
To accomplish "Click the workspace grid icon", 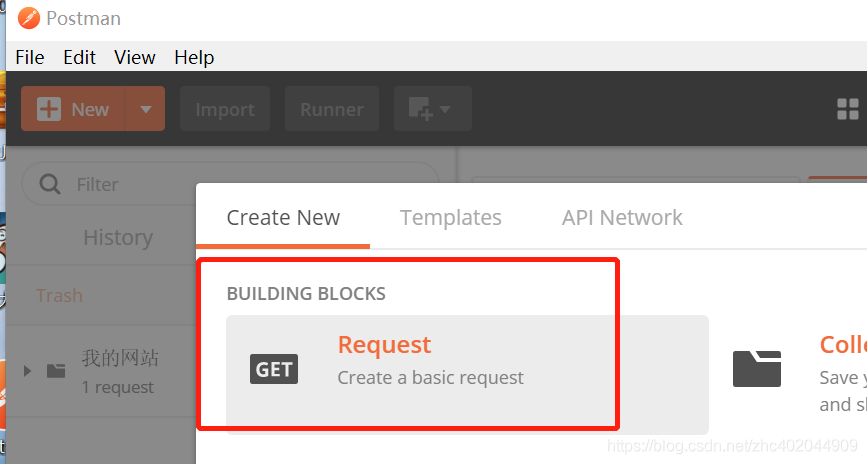I will coord(847,109).
